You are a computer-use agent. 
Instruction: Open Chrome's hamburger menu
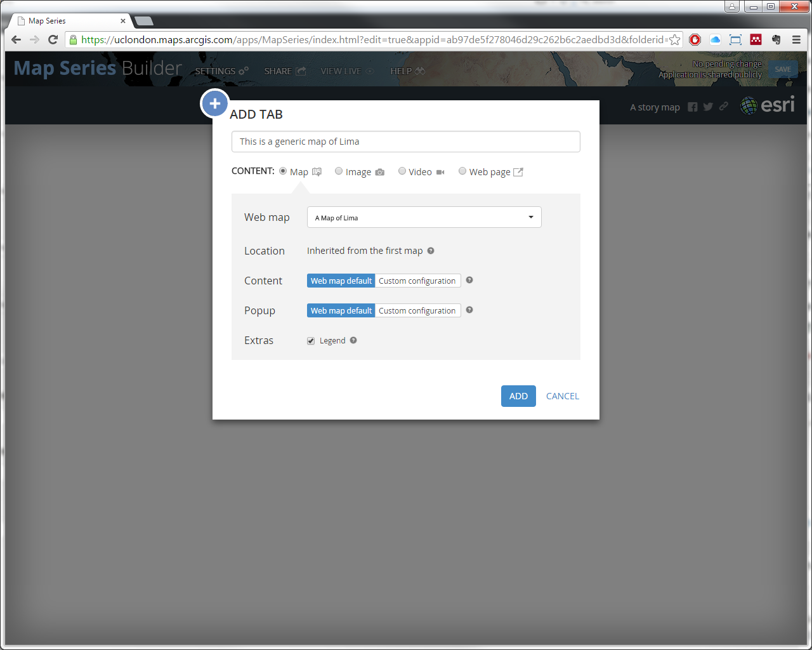point(796,40)
